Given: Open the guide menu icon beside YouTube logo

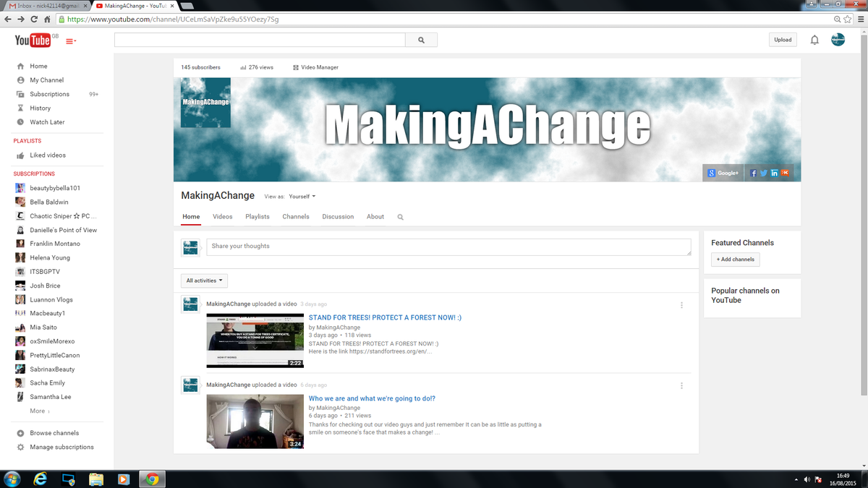Looking at the screenshot, I should [71, 41].
